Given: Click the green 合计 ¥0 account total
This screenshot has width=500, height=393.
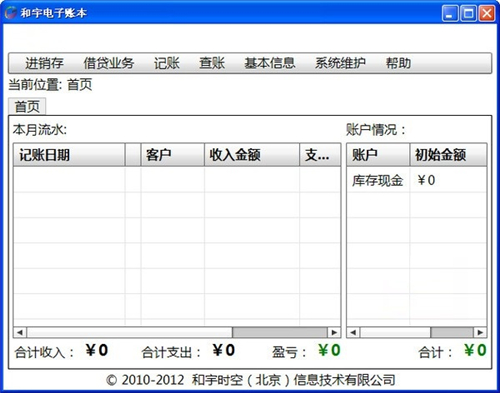Looking at the screenshot, I should 475,350.
